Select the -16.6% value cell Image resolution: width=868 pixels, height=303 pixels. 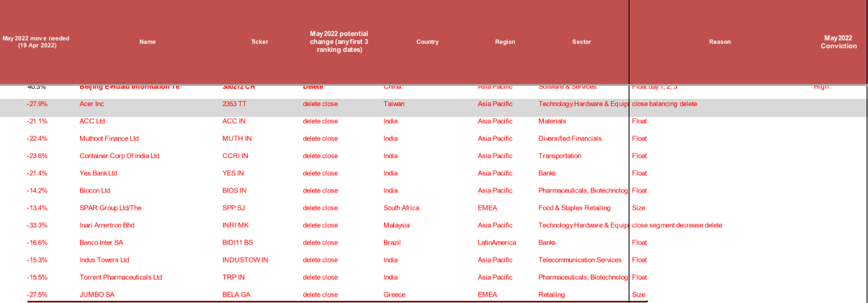pyautogui.click(x=37, y=242)
